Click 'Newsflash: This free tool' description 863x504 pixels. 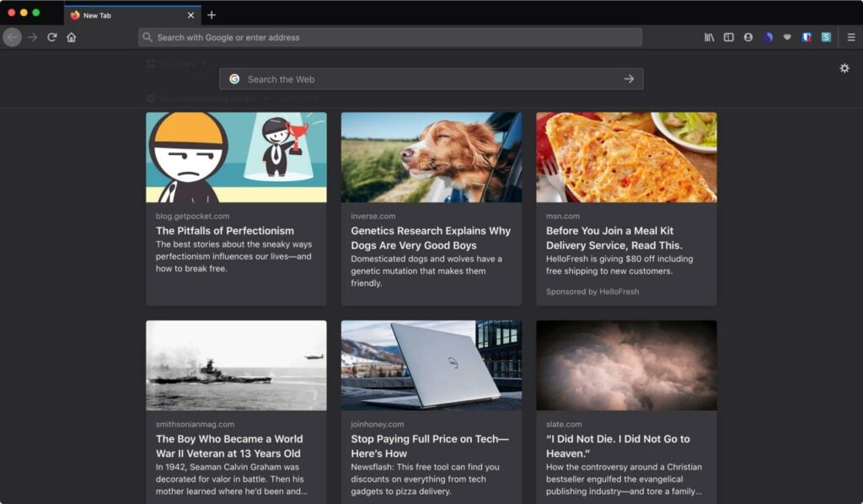425,479
